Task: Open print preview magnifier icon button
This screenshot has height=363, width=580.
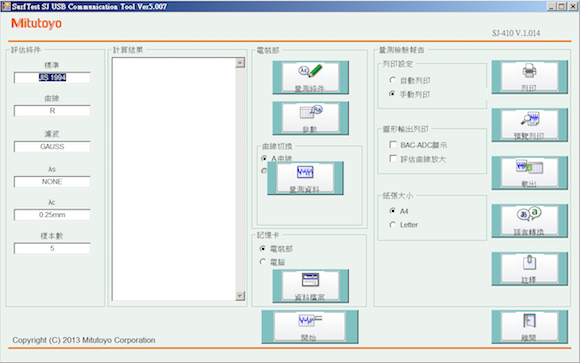Action: (529, 125)
